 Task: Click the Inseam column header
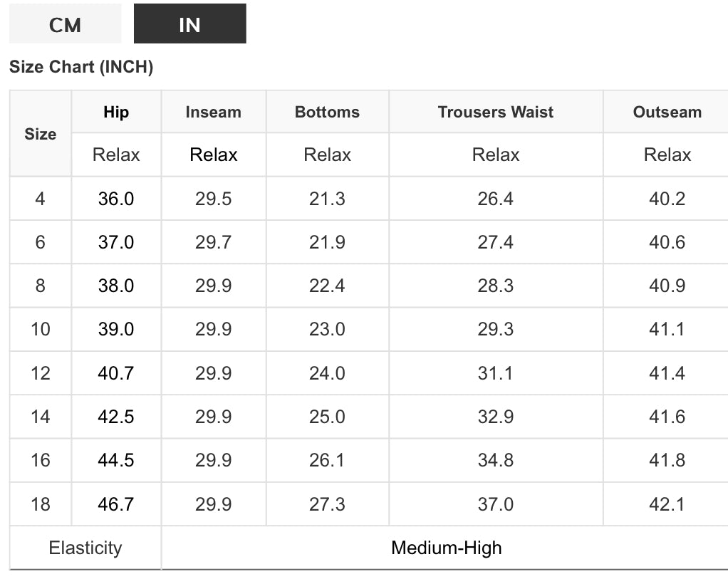pyautogui.click(x=213, y=112)
